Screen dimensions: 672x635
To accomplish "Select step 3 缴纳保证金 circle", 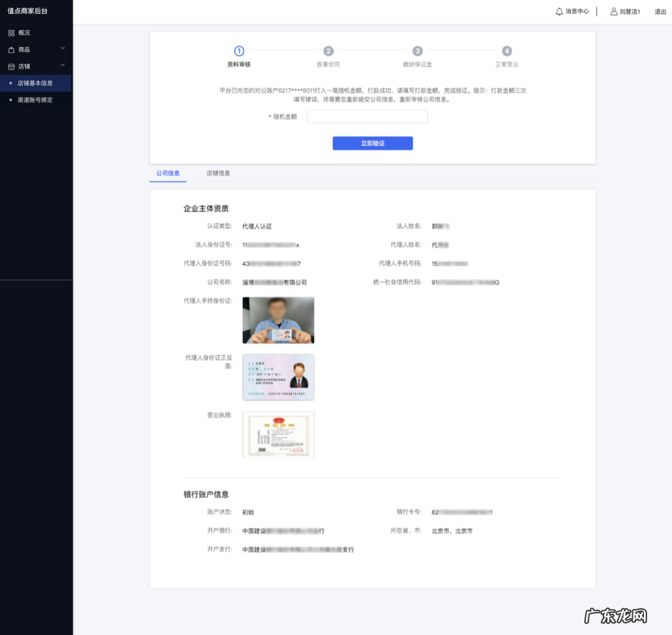I will tap(417, 51).
